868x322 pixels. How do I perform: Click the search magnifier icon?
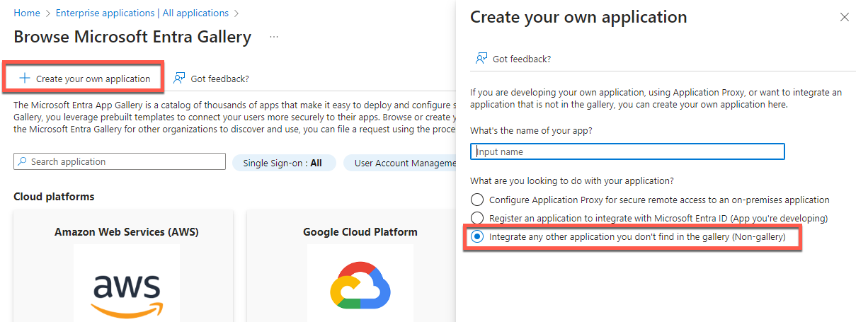[23, 162]
